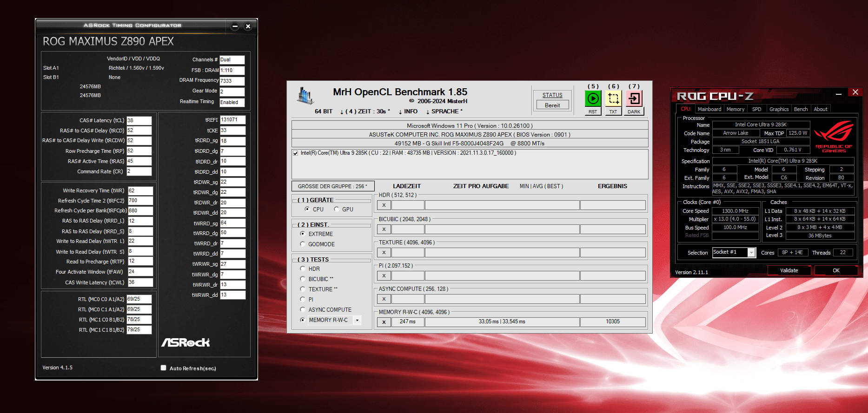Toggle DARK mode icon in MrH benchmark
868x413 pixels.
click(634, 98)
